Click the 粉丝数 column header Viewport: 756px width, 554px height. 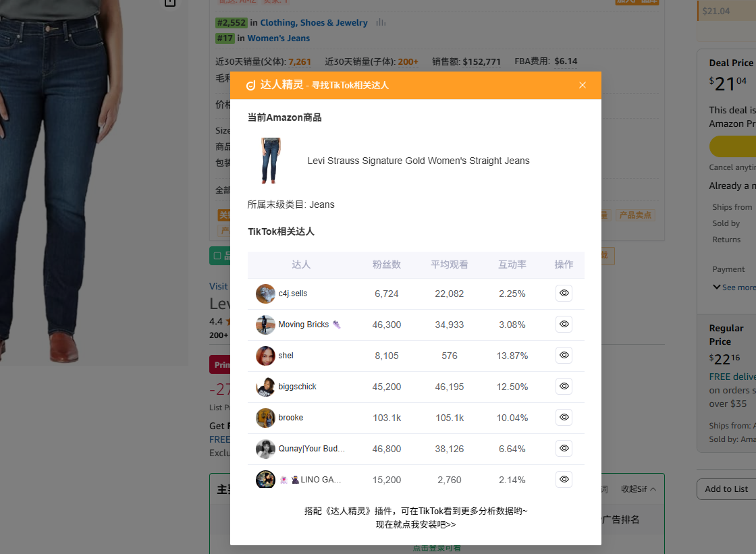coord(387,265)
